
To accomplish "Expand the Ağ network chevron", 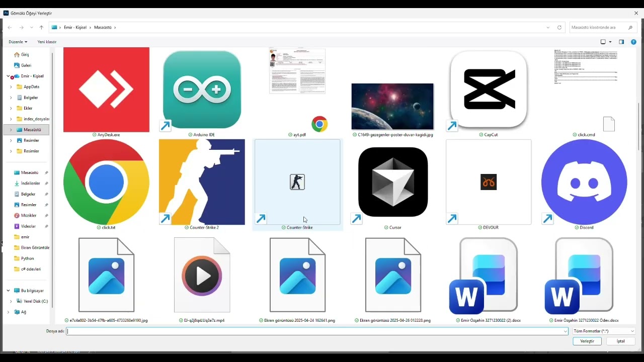I will (x=9, y=312).
